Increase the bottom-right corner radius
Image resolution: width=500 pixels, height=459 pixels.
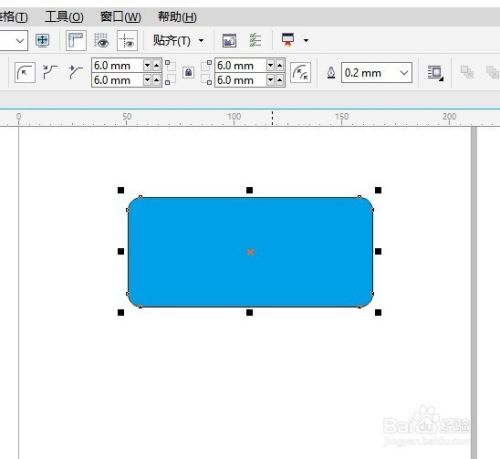point(280,80)
